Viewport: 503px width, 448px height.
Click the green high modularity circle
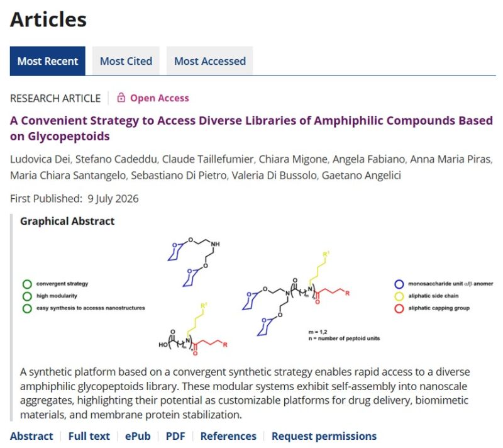27,296
